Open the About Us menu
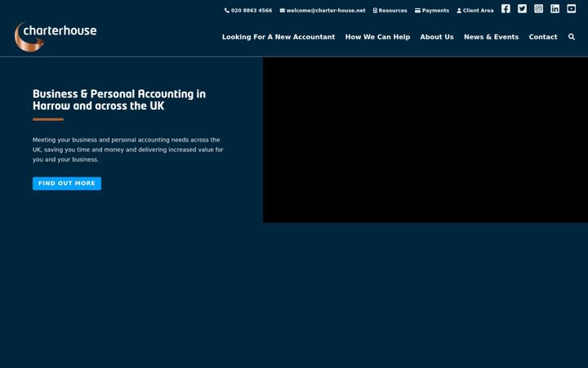This screenshot has width=588, height=368. (x=437, y=37)
